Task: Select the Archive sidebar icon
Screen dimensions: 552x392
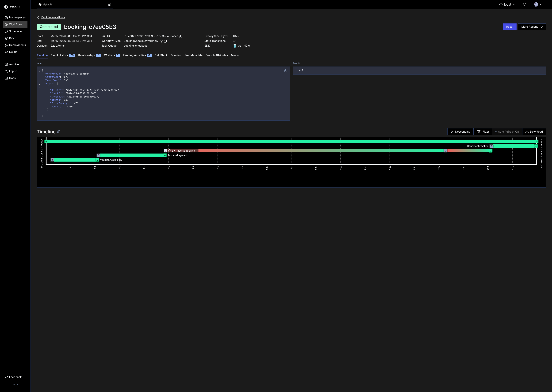Action: tap(6, 64)
